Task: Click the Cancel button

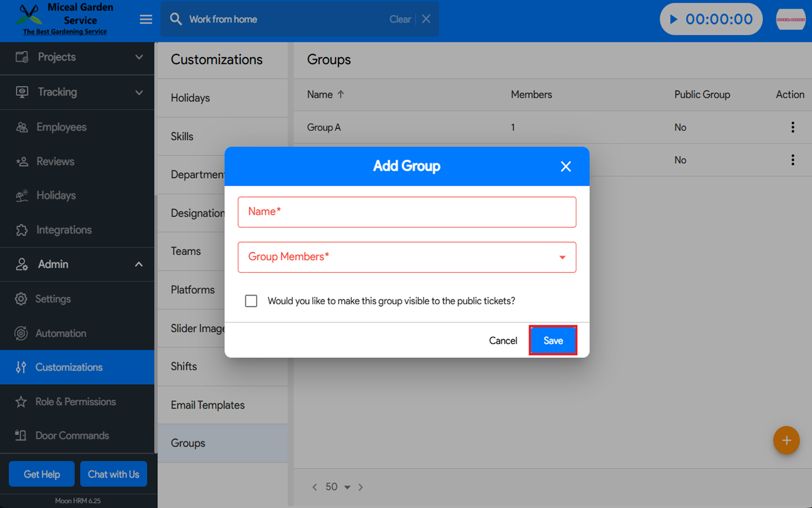Action: pos(502,341)
